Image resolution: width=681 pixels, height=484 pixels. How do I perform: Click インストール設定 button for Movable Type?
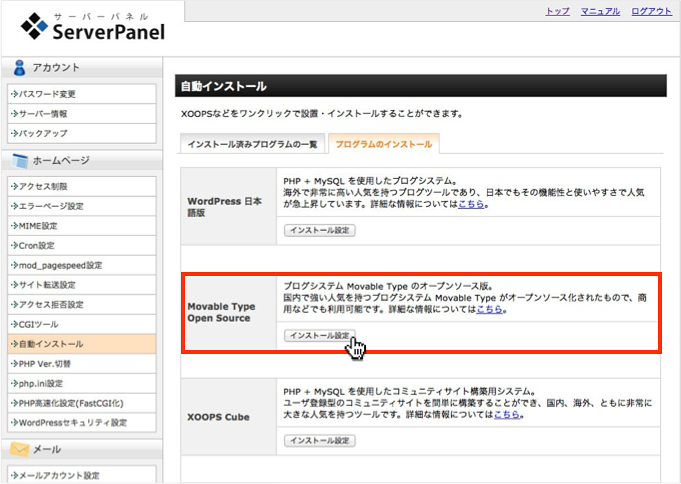point(320,335)
